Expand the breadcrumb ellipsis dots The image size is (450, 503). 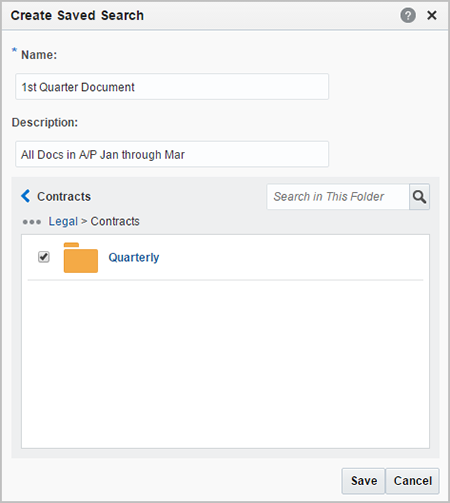click(32, 222)
